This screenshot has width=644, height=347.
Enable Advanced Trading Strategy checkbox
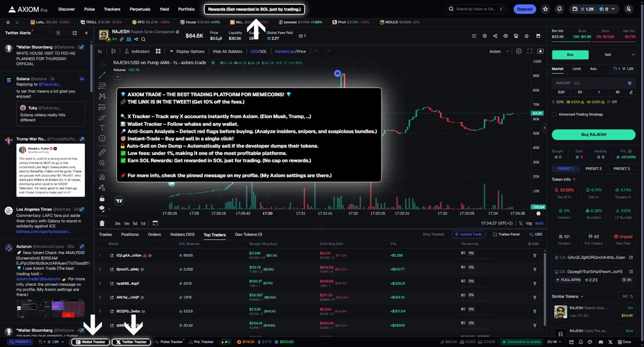coord(554,114)
